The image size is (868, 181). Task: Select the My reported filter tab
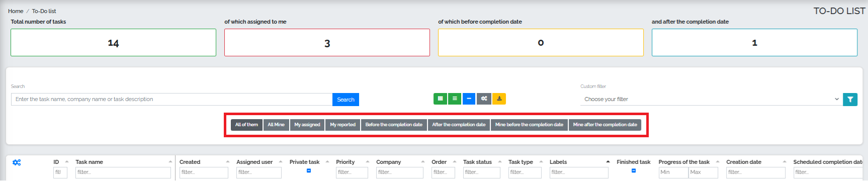click(x=342, y=125)
